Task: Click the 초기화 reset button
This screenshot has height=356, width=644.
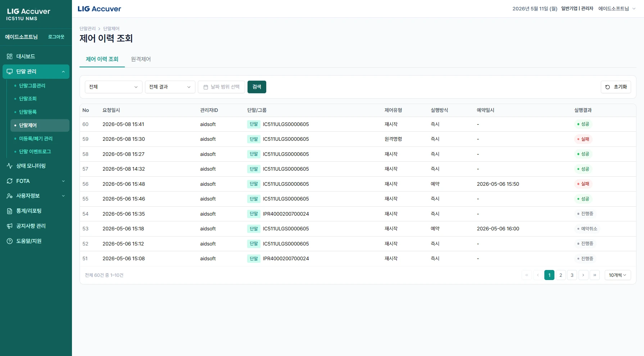Action: click(616, 87)
